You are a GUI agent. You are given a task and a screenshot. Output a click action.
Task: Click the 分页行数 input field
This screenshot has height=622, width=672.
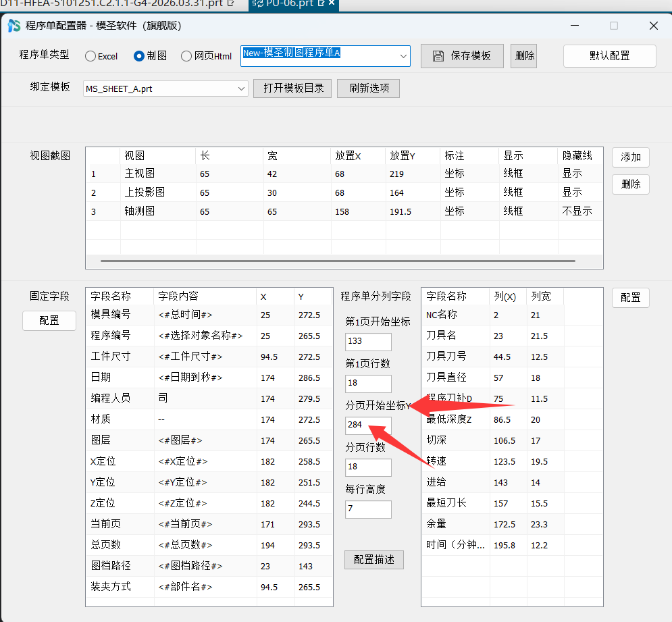(x=368, y=467)
